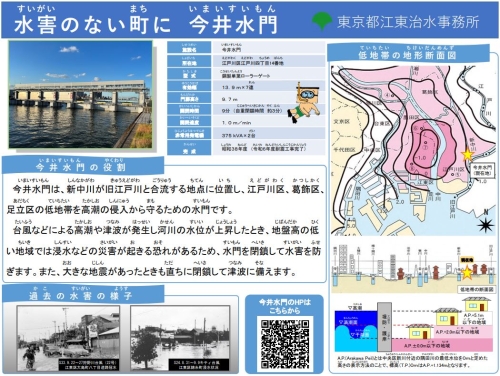Click the yellow star on the contour map
The width and height of the screenshot is (500, 376).
(467, 155)
